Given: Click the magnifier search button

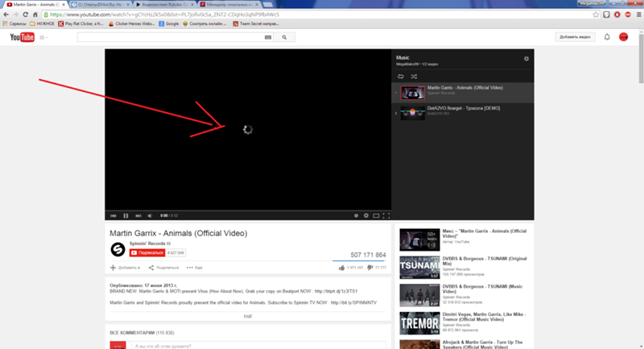Looking at the screenshot, I should pos(284,37).
